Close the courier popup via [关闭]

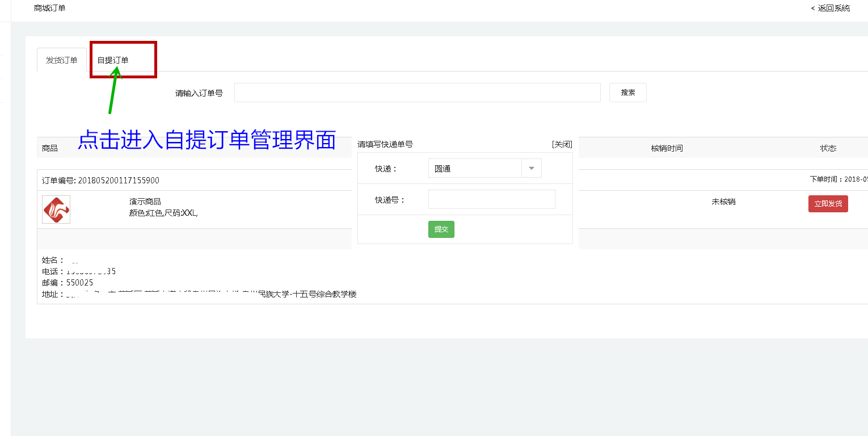click(x=562, y=145)
